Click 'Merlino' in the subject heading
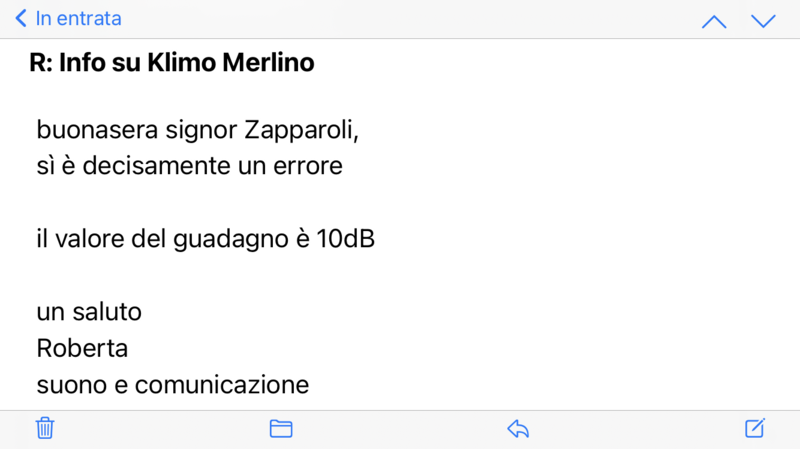The image size is (800, 449). 270,64
